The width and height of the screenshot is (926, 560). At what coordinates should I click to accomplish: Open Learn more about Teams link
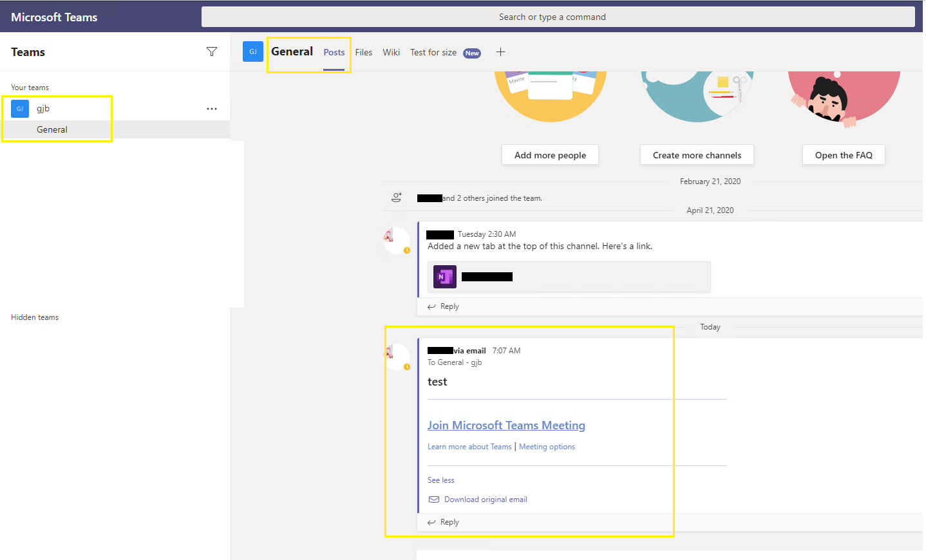point(469,447)
